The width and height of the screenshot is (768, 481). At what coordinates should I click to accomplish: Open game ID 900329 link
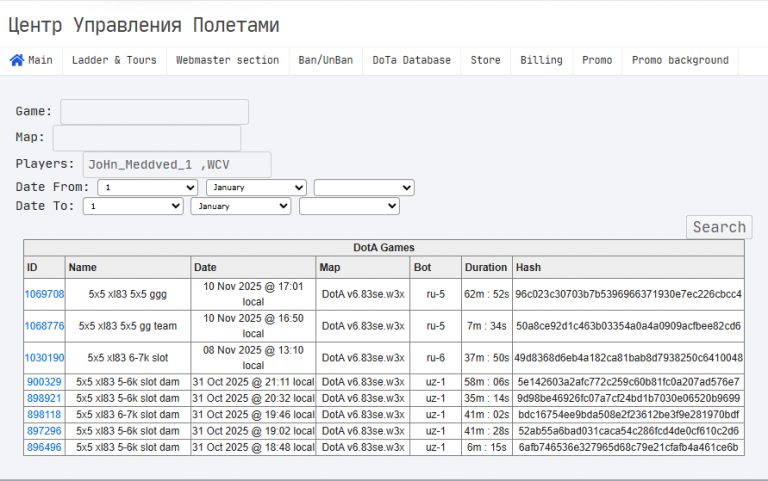pyautogui.click(x=44, y=382)
